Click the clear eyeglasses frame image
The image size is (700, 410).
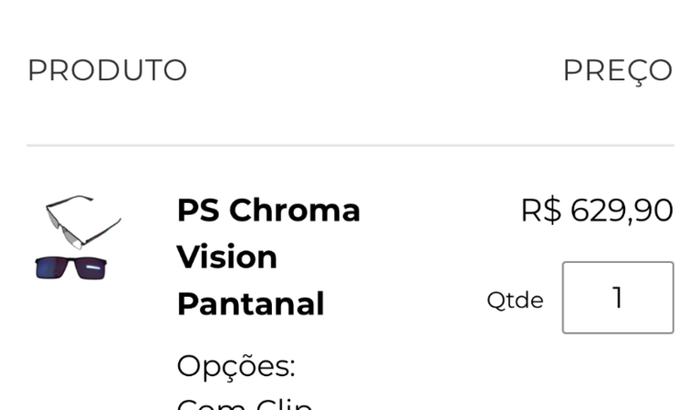[82, 220]
